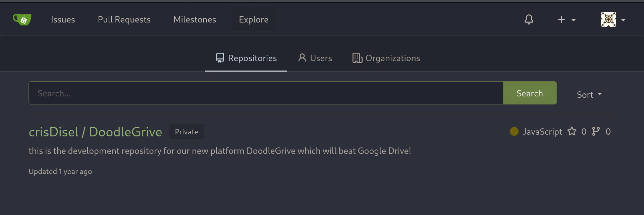Screen dimensions: 644x215
Task: Click the Users tab person icon
Action: pos(302,58)
